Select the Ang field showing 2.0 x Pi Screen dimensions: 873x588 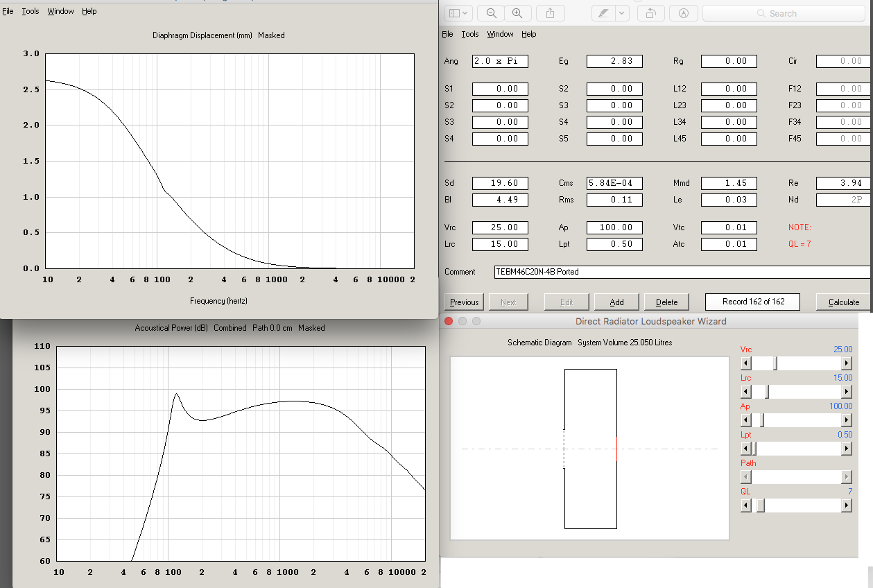(500, 61)
